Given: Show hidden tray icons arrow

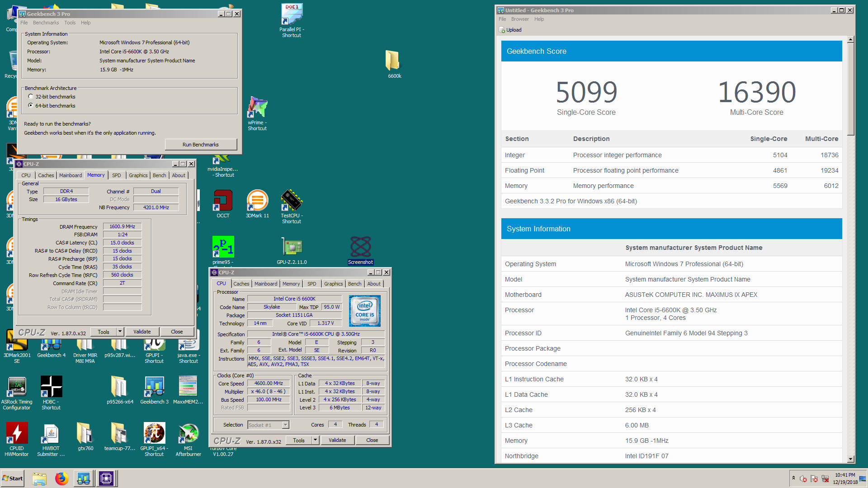Looking at the screenshot, I should 793,478.
